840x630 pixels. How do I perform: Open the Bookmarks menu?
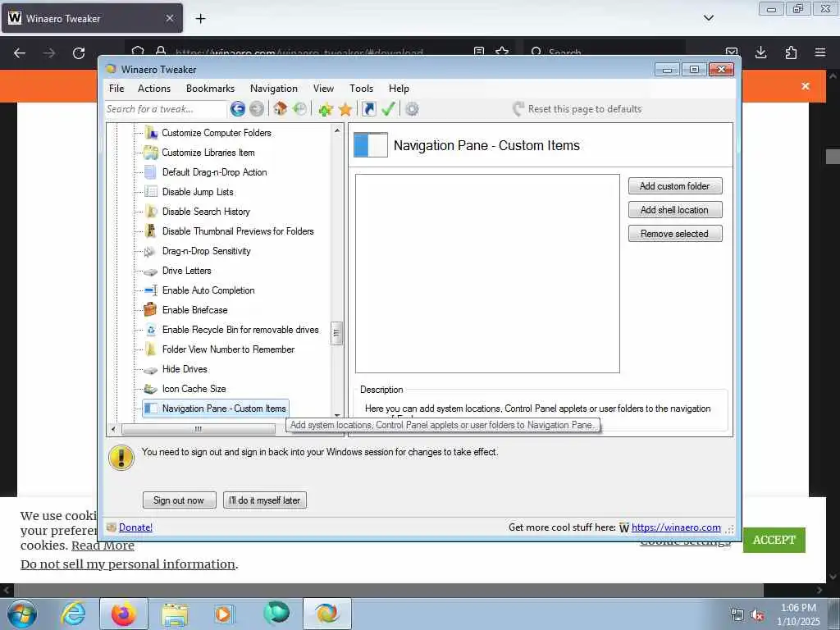point(211,89)
